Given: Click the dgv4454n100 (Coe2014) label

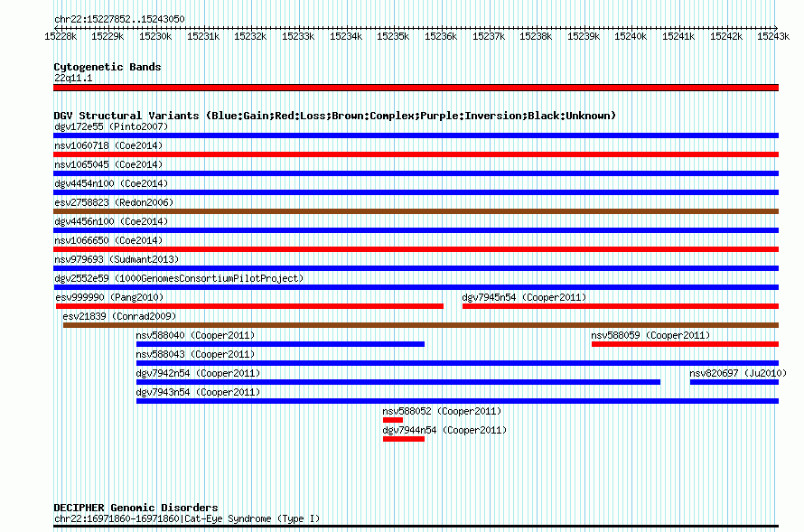Looking at the screenshot, I should 111,184.
